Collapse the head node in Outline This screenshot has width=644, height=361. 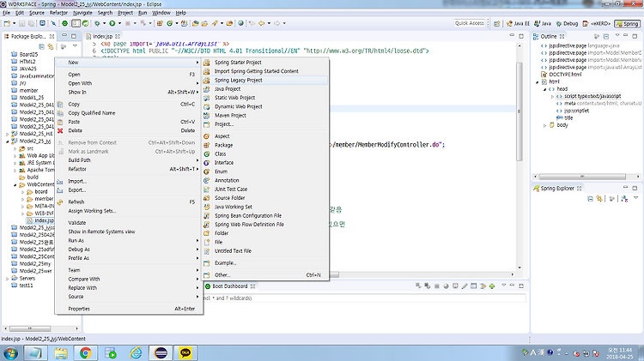544,89
